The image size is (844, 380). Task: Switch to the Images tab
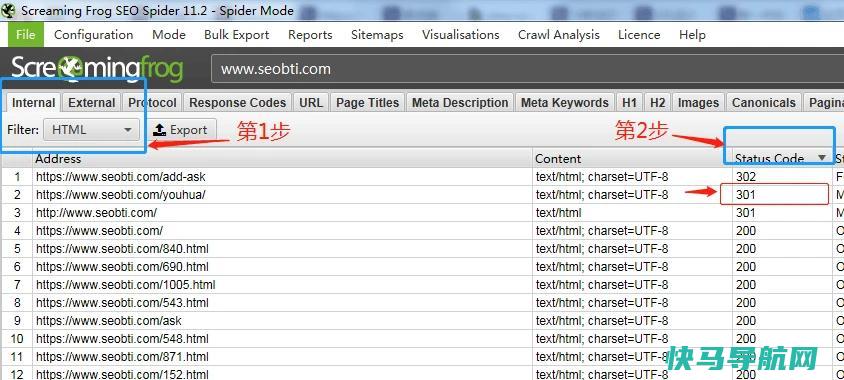(x=698, y=103)
